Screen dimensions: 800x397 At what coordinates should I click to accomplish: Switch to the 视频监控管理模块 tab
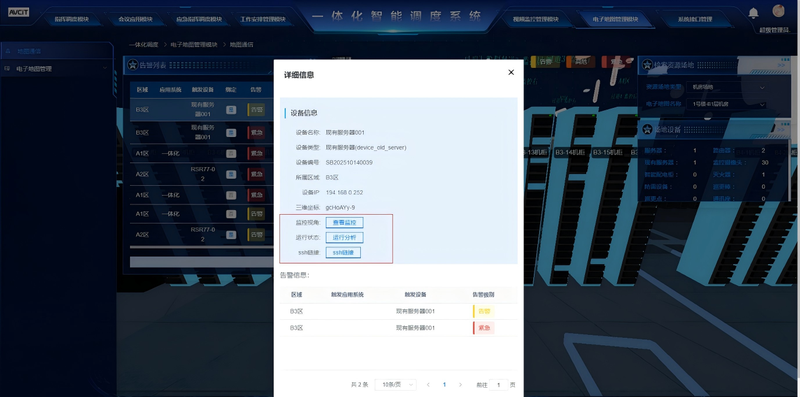click(x=536, y=19)
